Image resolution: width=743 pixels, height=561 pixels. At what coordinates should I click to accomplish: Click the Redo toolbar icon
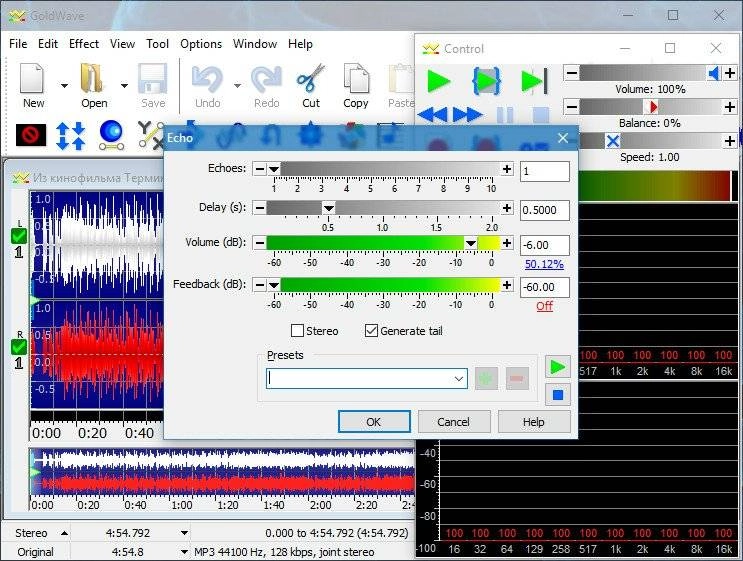(x=266, y=79)
